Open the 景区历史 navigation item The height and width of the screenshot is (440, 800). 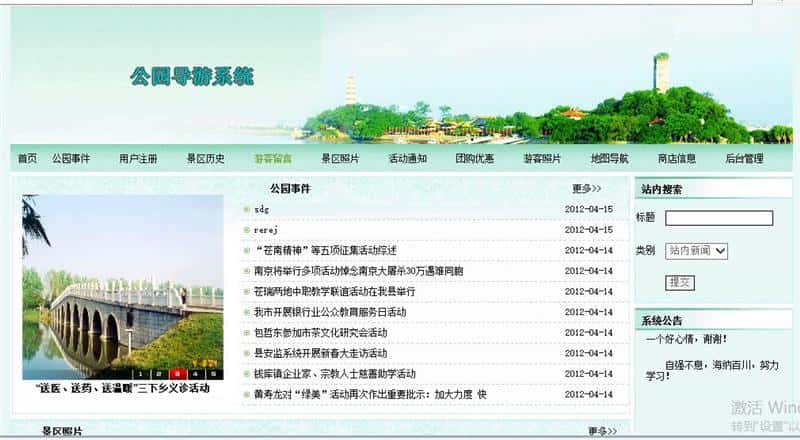[206, 159]
